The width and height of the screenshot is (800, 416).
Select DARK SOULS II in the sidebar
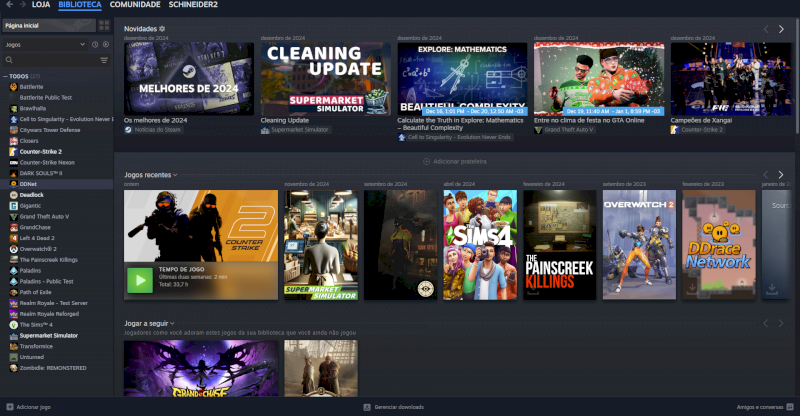point(41,173)
